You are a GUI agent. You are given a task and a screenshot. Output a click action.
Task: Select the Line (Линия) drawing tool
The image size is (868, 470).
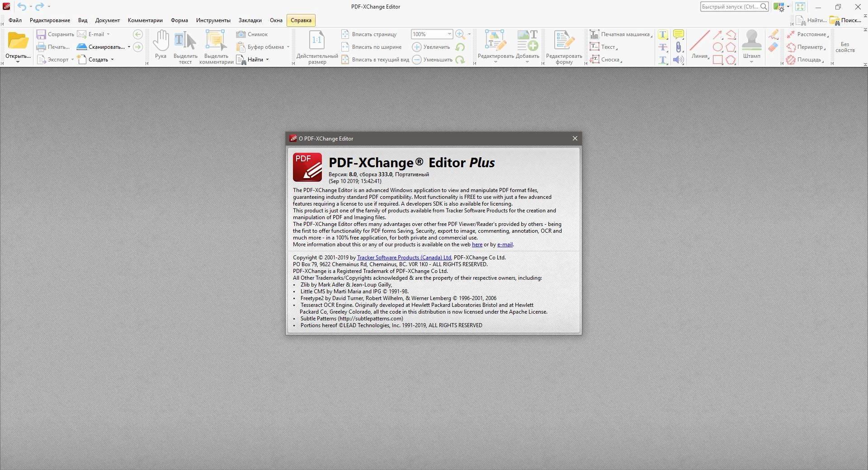tap(700, 45)
